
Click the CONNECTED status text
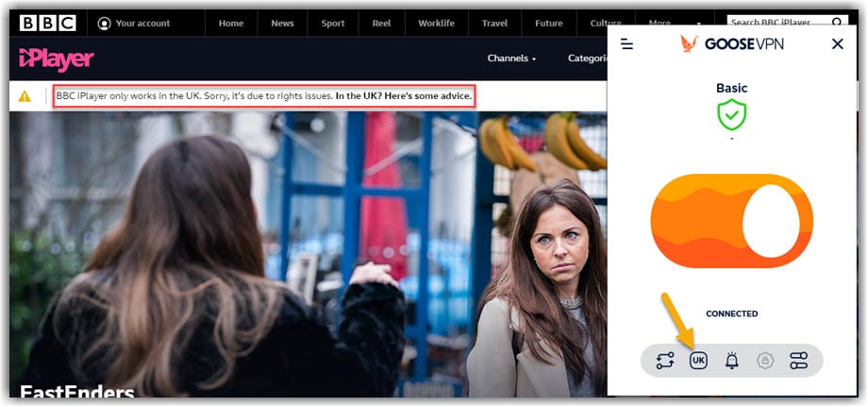coord(732,314)
